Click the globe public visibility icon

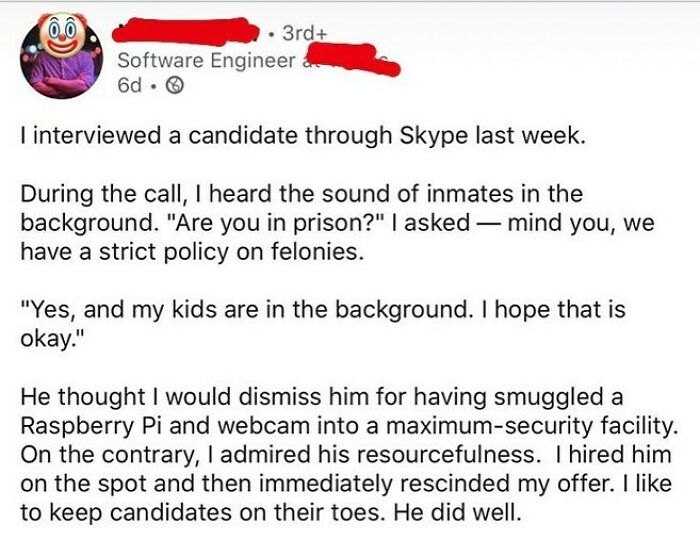175,85
